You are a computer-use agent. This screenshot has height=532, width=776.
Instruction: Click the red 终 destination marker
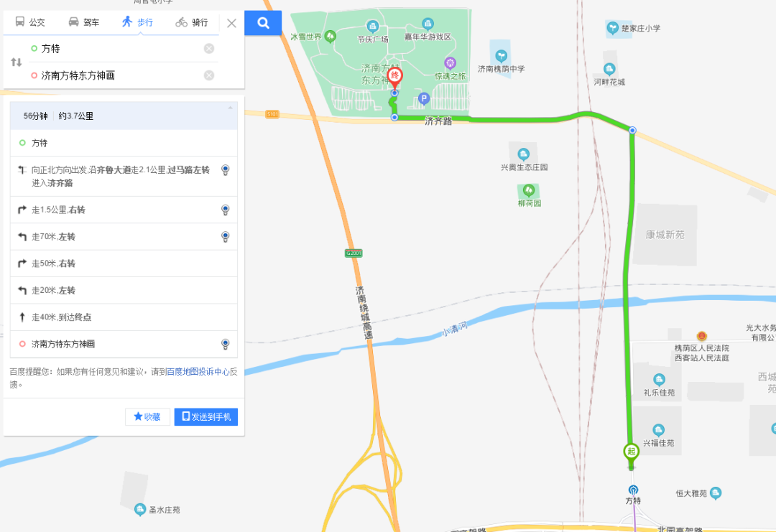[394, 78]
